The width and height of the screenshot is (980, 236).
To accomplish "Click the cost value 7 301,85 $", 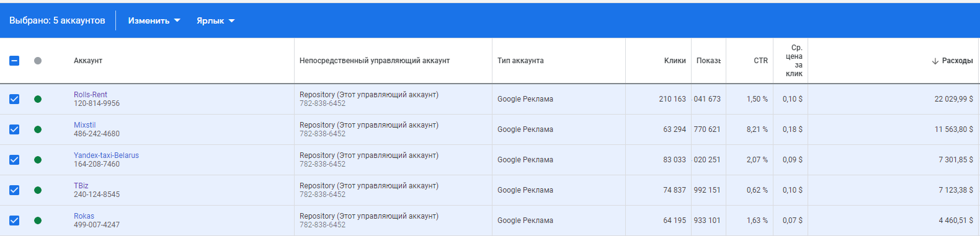I will pos(956,160).
